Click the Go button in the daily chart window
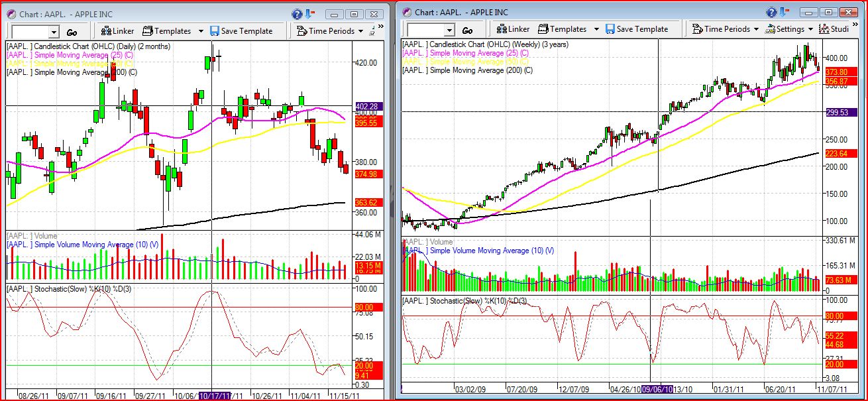The image size is (868, 401). click(x=72, y=32)
